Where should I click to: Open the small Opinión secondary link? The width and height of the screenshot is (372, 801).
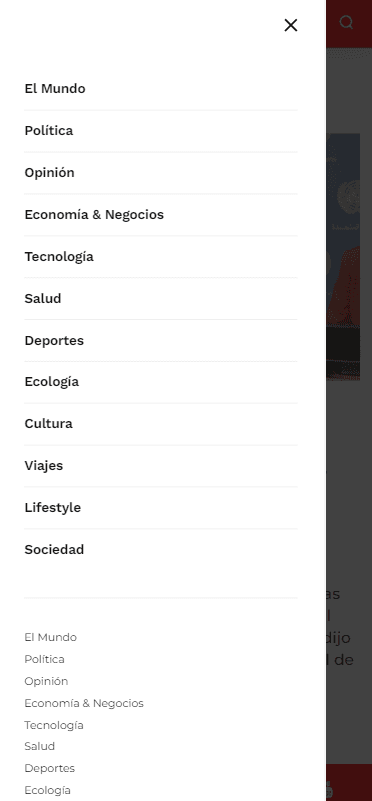tap(46, 681)
